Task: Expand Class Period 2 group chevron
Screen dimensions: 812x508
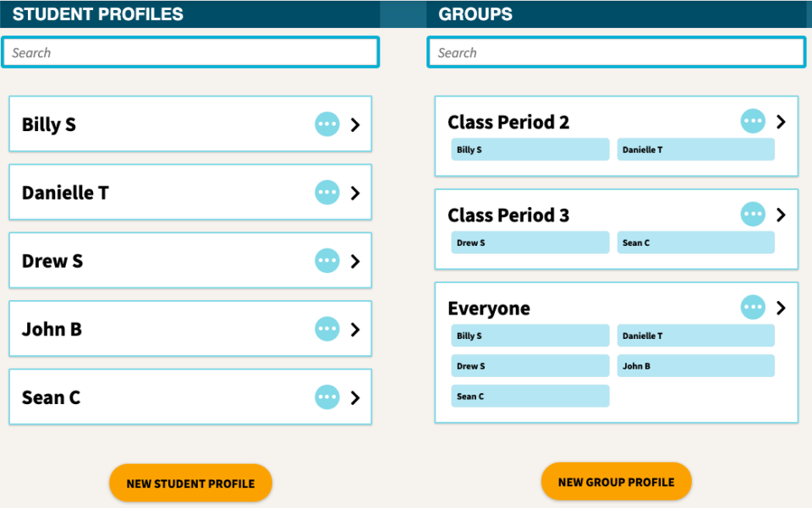Action: pyautogui.click(x=781, y=122)
